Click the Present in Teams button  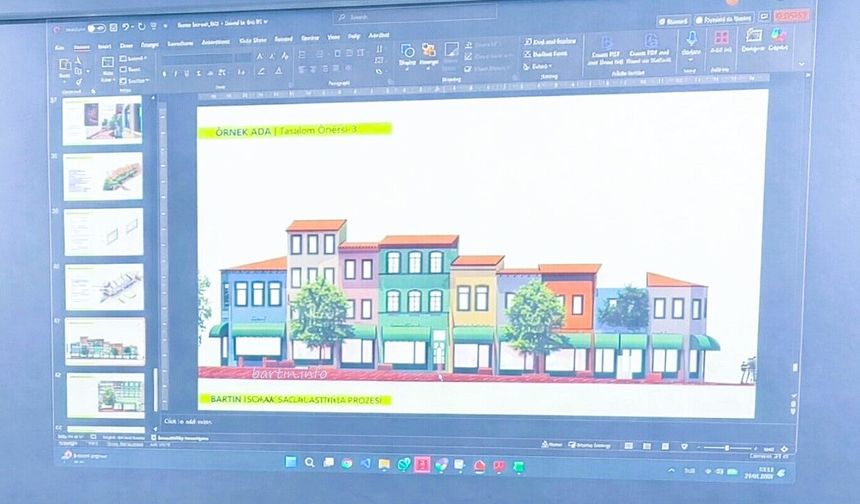[723, 19]
